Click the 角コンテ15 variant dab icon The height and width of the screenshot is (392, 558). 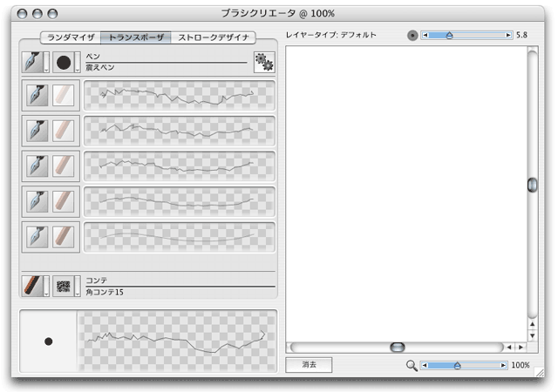[x=64, y=286]
